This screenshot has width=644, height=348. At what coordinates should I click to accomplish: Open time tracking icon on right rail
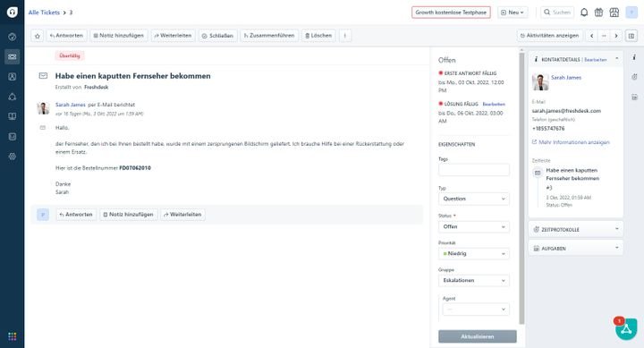(x=634, y=77)
